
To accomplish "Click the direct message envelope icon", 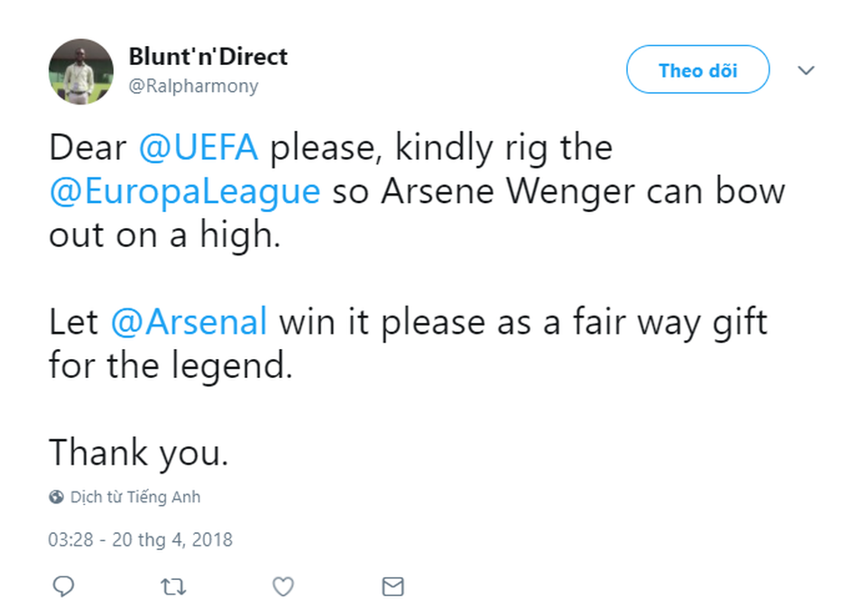I will point(392,586).
